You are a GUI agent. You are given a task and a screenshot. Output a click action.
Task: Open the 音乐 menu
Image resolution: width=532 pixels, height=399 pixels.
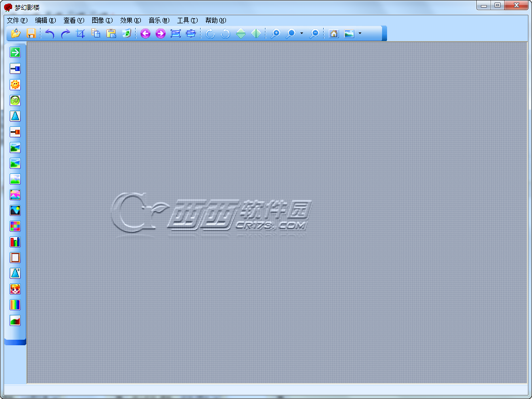point(159,20)
